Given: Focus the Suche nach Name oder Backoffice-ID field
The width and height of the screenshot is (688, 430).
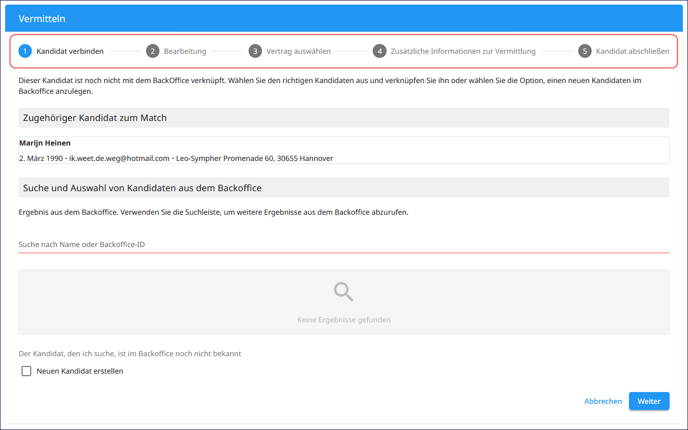Looking at the screenshot, I should pyautogui.click(x=344, y=244).
